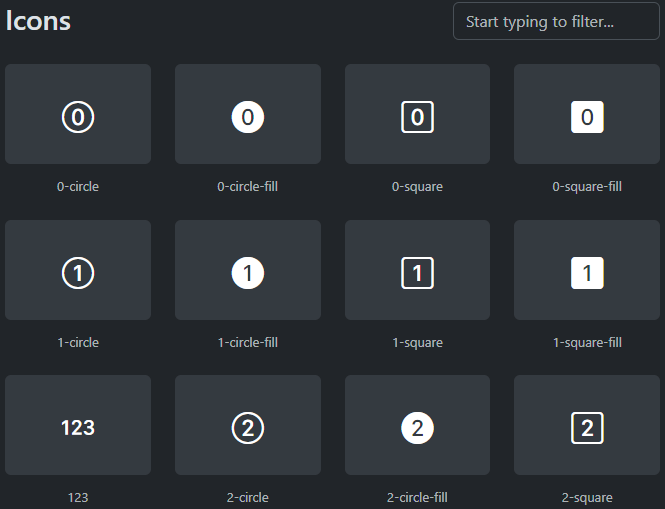This screenshot has height=509, width=665.
Task: Click the 0-circle icon tile
Action: coord(78,115)
